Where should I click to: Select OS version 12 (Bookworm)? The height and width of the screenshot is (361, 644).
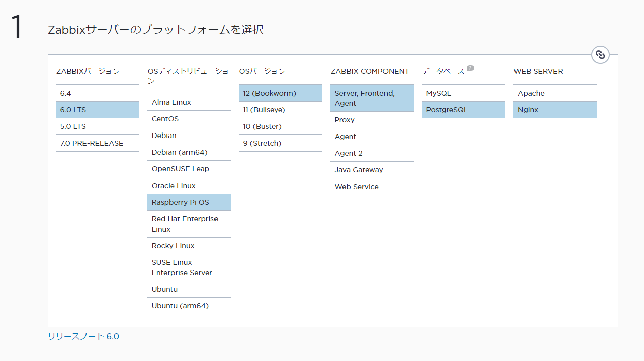[x=280, y=93]
